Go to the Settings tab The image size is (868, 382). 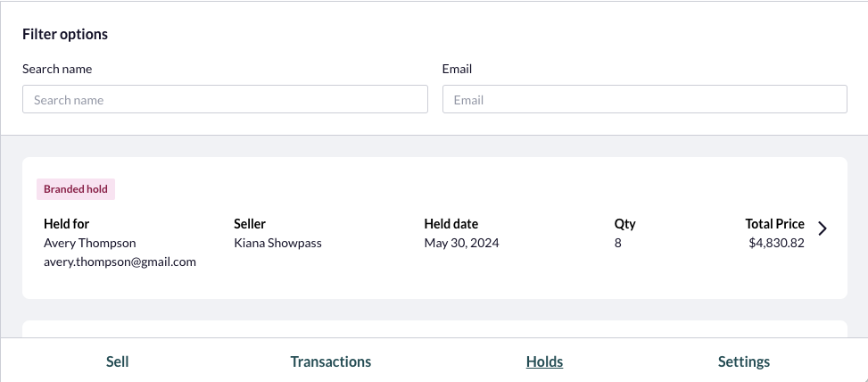pyautogui.click(x=743, y=361)
